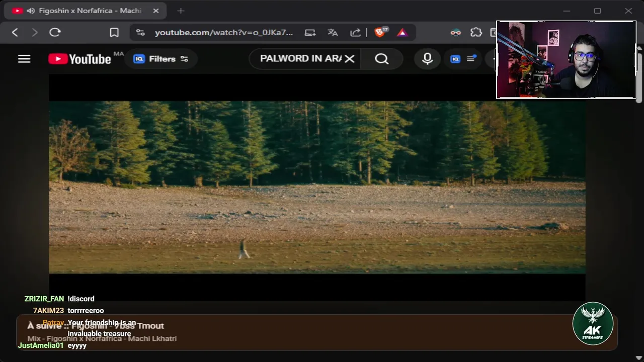Open a new browser tab

[x=181, y=11]
